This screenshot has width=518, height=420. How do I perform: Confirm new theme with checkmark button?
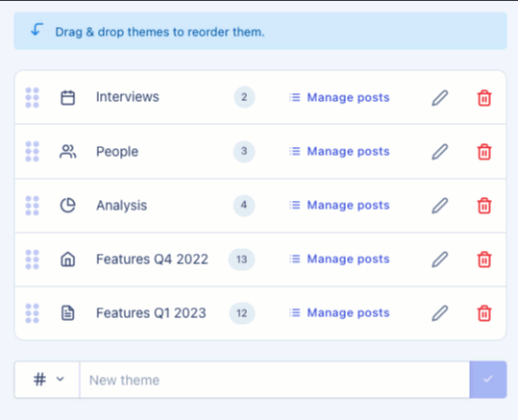[488, 380]
